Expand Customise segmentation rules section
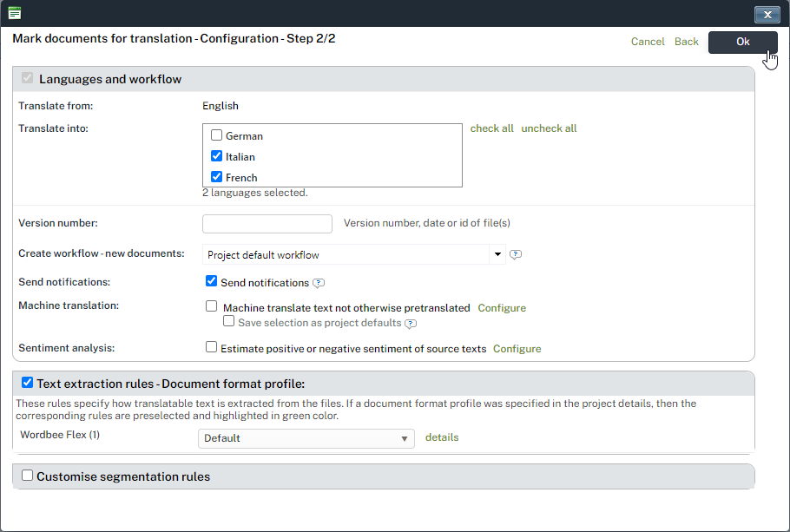The height and width of the screenshot is (532, 790). point(28,476)
